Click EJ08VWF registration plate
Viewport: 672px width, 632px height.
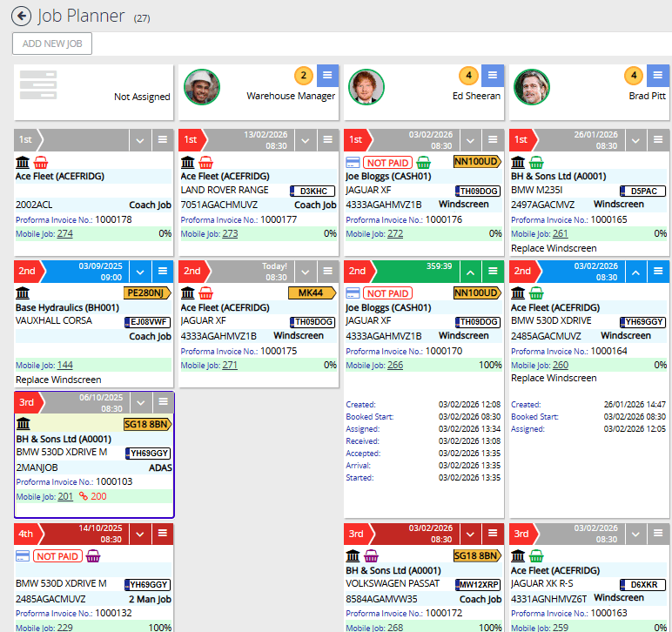point(148,322)
